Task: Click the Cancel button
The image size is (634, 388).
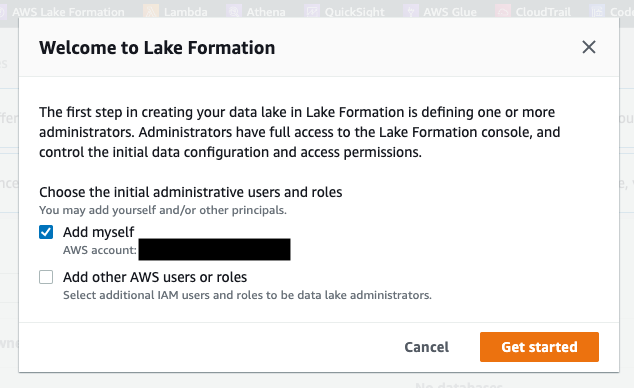Action: coord(427,347)
